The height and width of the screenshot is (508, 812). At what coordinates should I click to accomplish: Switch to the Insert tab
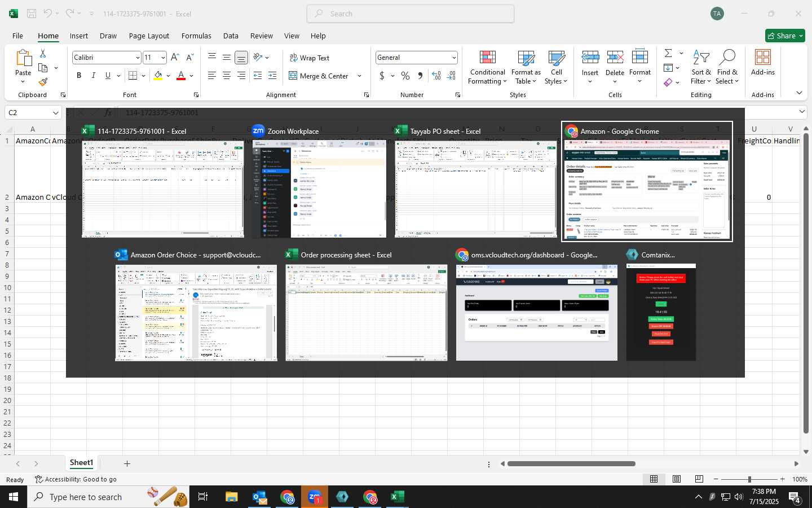[x=79, y=36]
